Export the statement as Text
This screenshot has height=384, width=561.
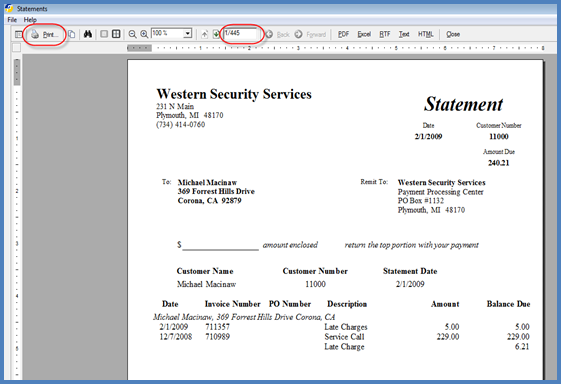pyautogui.click(x=404, y=34)
